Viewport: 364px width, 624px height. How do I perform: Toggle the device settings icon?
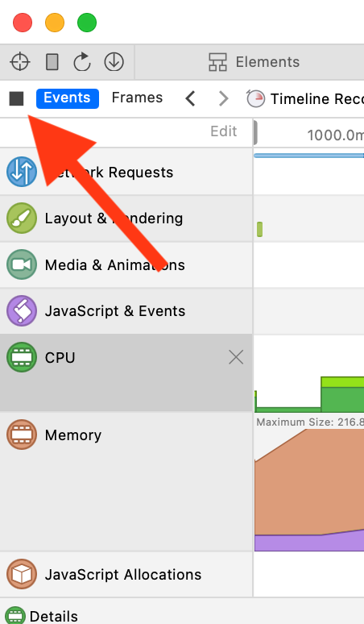tap(52, 62)
